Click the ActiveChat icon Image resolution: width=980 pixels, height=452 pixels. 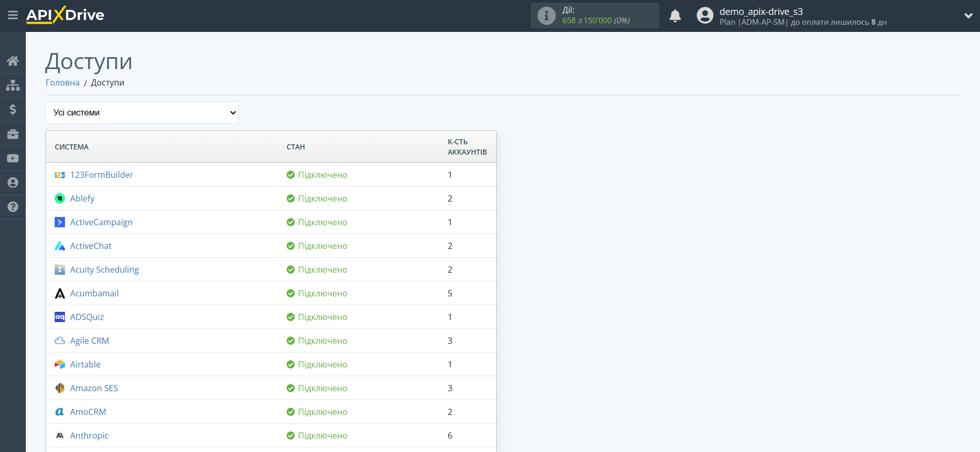[60, 246]
